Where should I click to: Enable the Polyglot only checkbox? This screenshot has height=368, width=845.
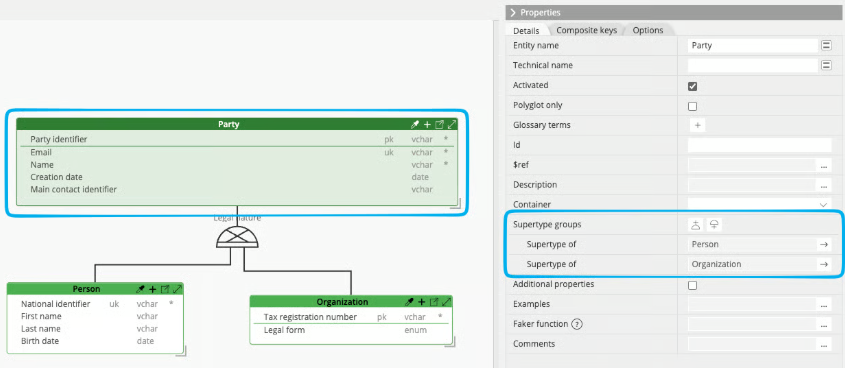coord(693,106)
